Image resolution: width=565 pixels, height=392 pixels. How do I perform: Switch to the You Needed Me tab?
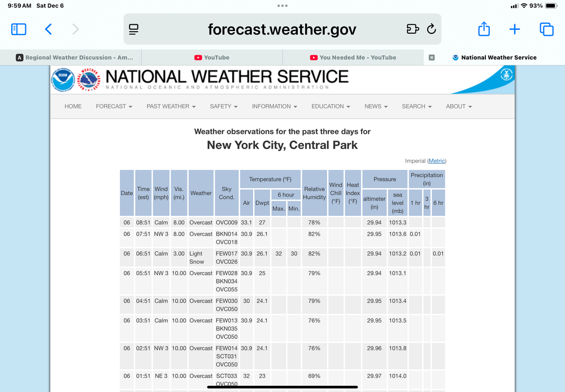click(x=353, y=58)
